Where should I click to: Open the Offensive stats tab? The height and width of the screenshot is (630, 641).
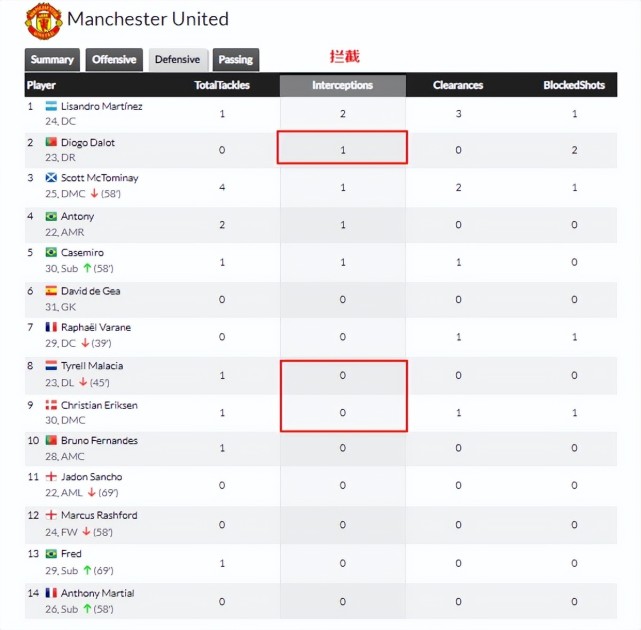pos(114,60)
